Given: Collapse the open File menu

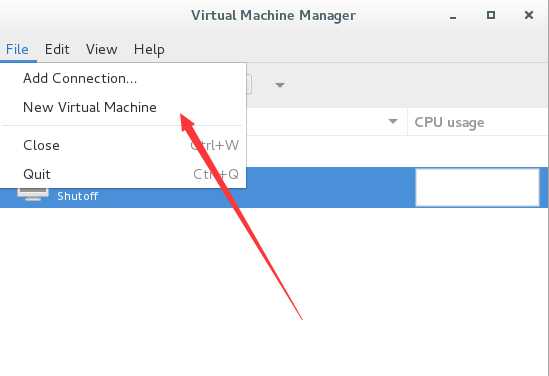Looking at the screenshot, I should (x=18, y=49).
